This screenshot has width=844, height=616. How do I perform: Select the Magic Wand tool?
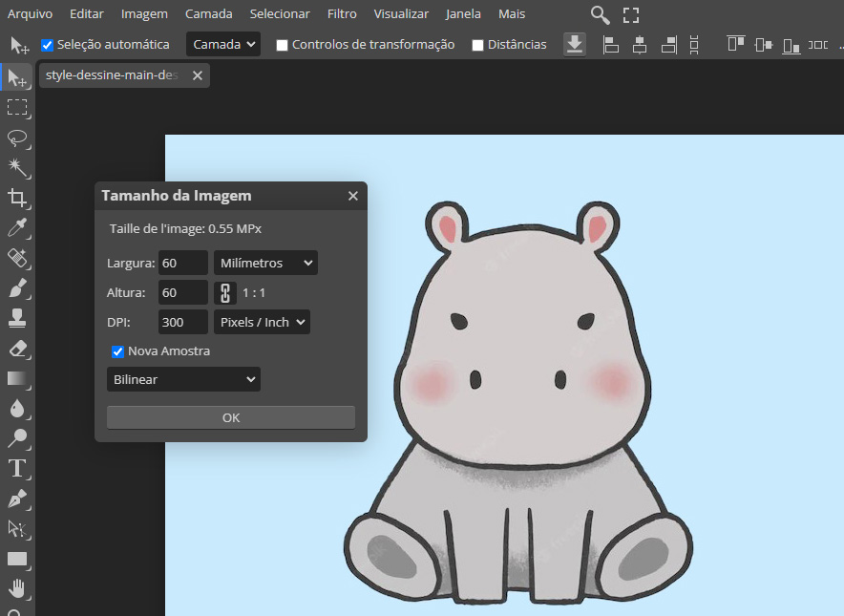[17, 167]
